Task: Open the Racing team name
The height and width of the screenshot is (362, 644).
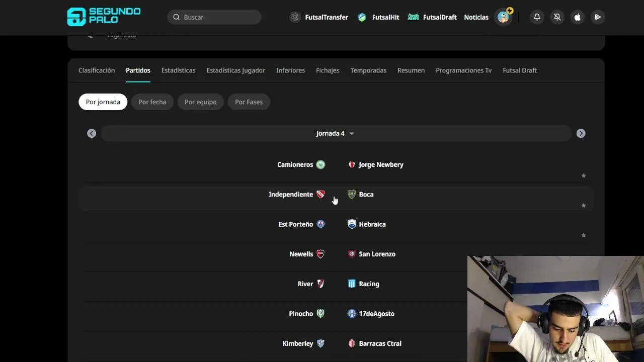Action: tap(369, 284)
